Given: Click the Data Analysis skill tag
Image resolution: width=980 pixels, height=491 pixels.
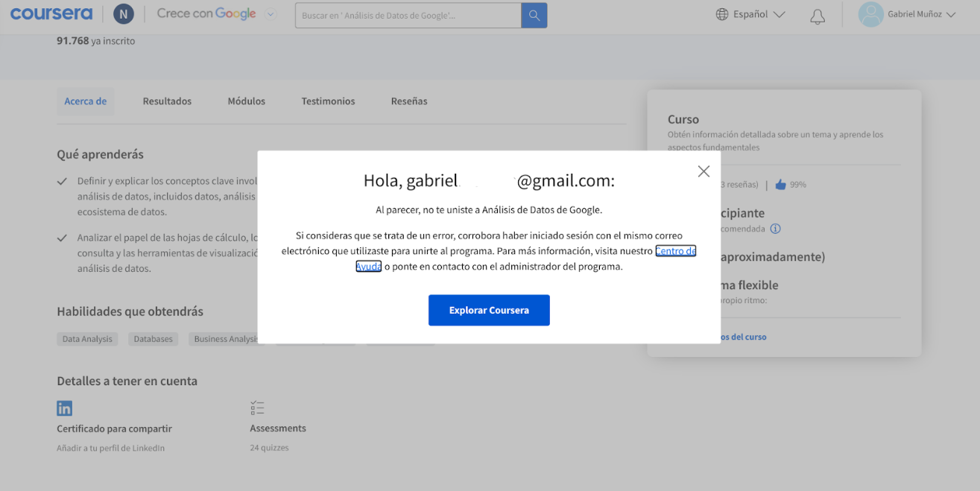Looking at the screenshot, I should [87, 339].
